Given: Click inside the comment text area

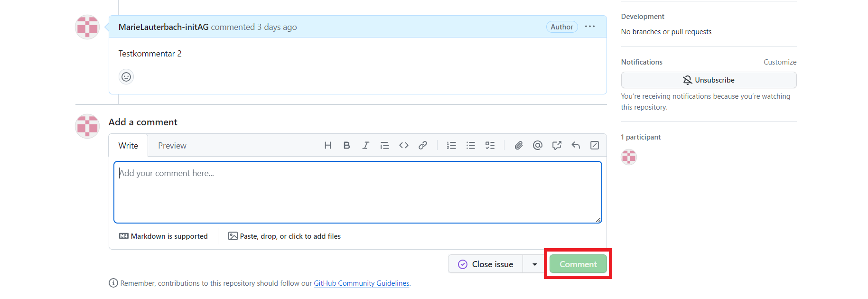Looking at the screenshot, I should coord(357,192).
